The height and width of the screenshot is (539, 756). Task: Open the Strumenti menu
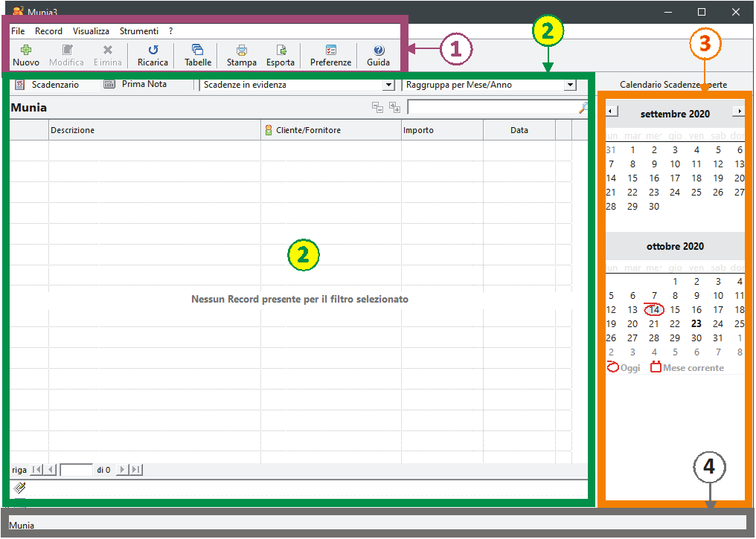tap(138, 31)
